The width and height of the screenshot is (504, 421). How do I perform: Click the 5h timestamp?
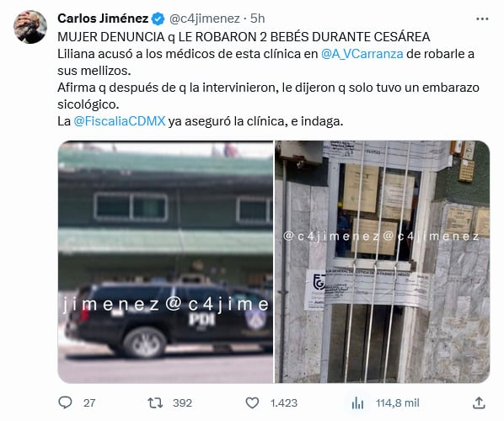(257, 19)
